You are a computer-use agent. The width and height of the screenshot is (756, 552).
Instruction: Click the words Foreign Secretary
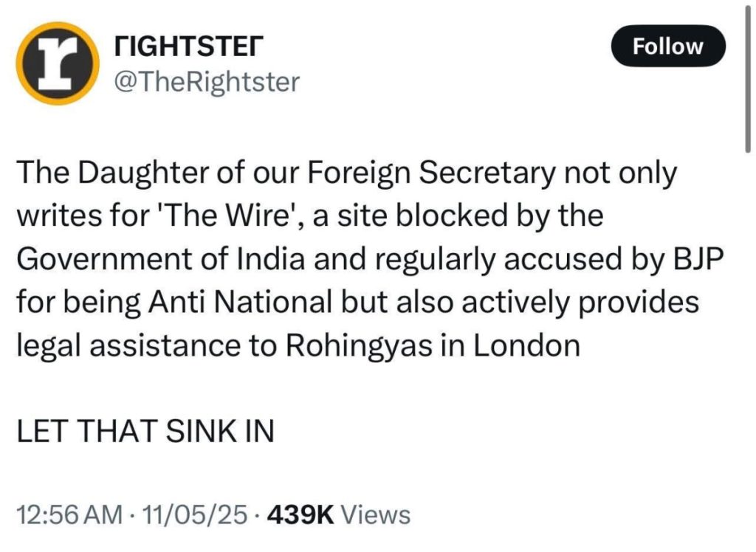pyautogui.click(x=427, y=175)
